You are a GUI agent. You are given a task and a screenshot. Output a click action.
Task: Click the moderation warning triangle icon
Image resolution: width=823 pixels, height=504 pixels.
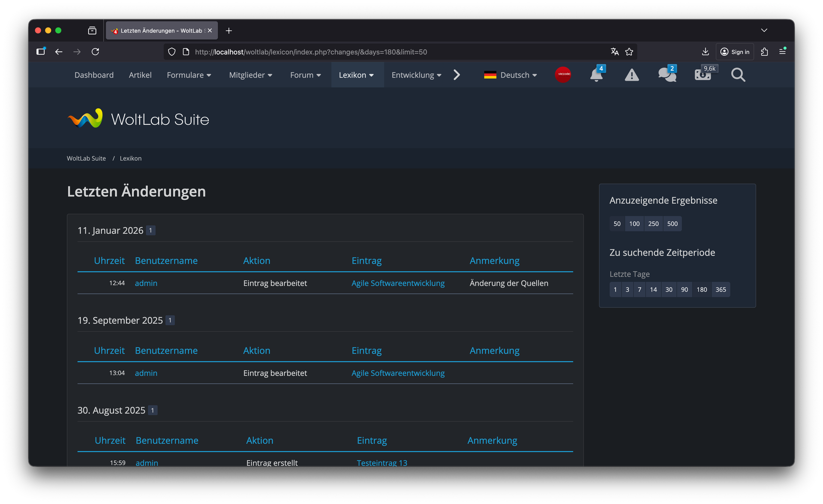tap(631, 75)
